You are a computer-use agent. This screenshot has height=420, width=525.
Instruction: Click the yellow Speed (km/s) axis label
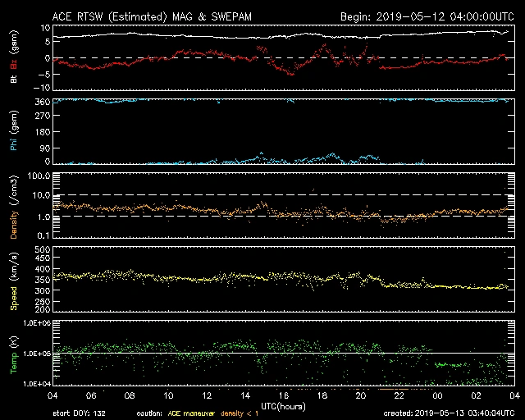tap(13, 281)
